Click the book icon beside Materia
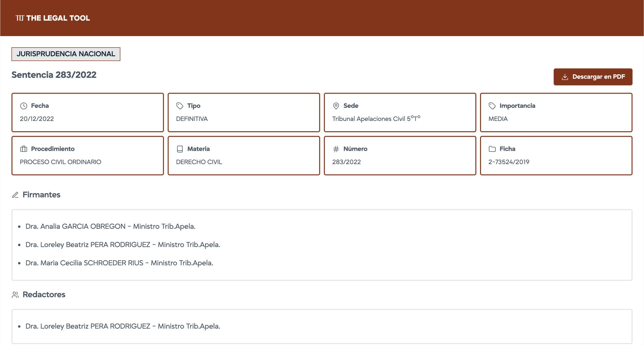644x345 pixels. point(180,149)
